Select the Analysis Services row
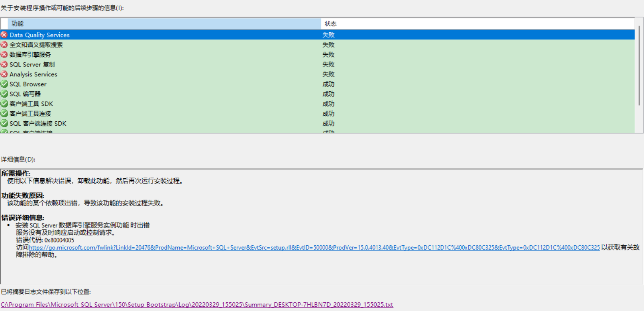This screenshot has width=644, height=311. 318,74
